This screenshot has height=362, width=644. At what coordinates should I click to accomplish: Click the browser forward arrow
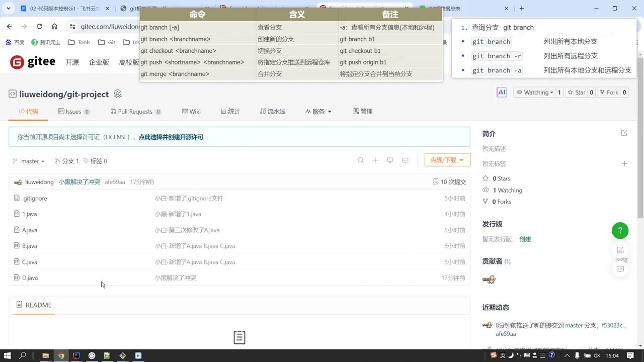(x=24, y=26)
